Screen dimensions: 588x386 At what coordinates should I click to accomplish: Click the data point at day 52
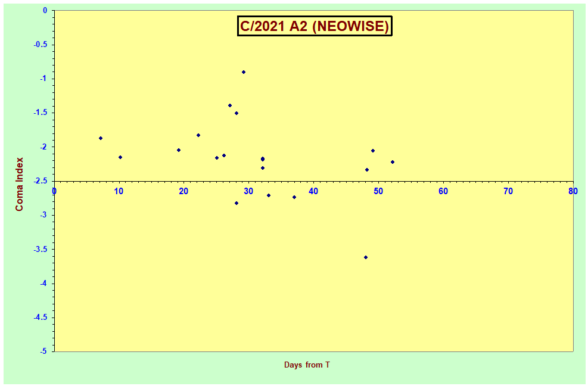(392, 162)
